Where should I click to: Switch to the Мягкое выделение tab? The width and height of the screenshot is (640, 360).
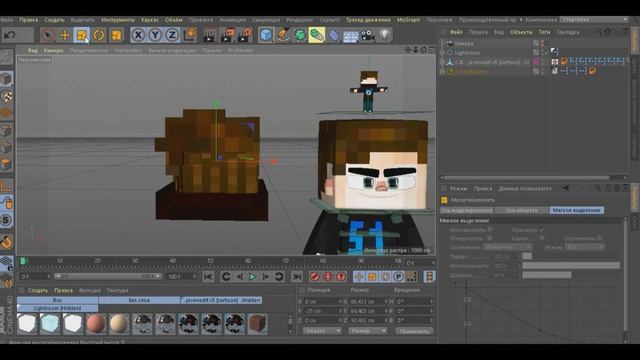coord(576,210)
